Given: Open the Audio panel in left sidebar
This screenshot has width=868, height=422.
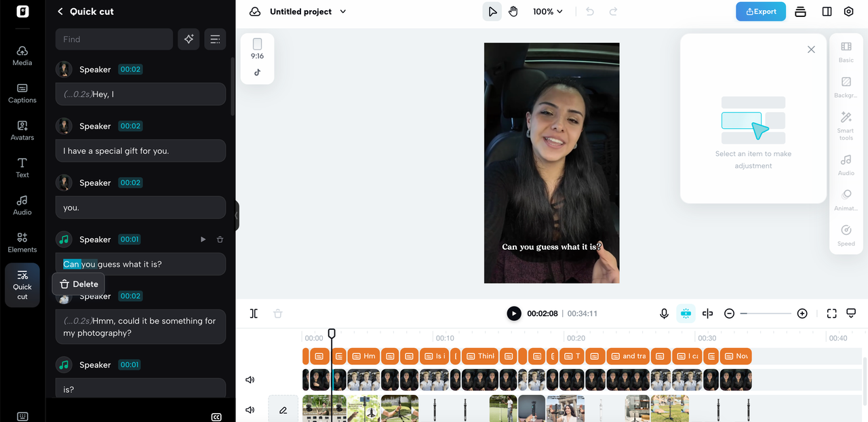Looking at the screenshot, I should tap(22, 205).
